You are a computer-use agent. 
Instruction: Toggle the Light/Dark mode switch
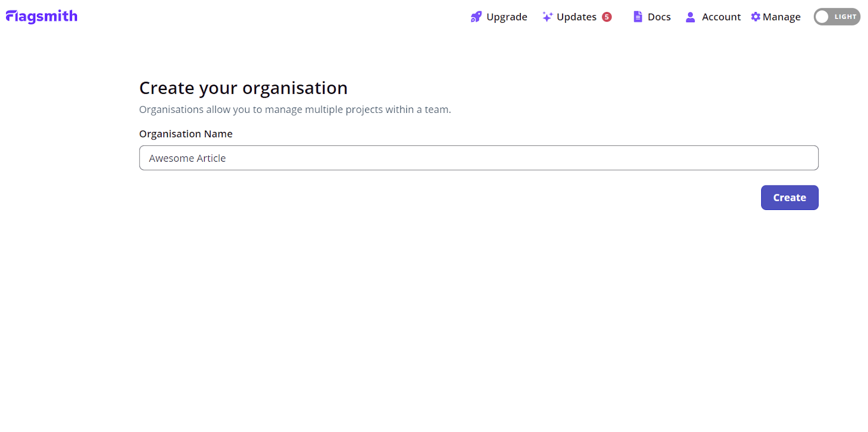pos(837,17)
